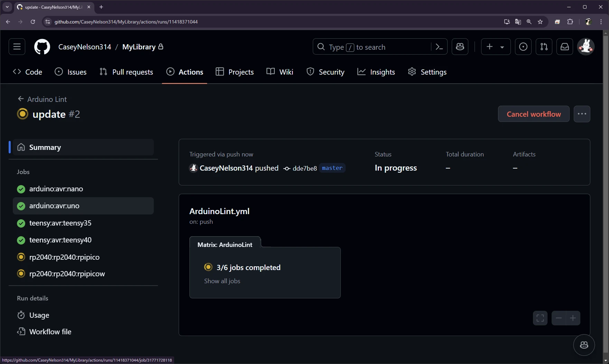Zoom out the workflow graph
This screenshot has height=364, width=609.
559,318
